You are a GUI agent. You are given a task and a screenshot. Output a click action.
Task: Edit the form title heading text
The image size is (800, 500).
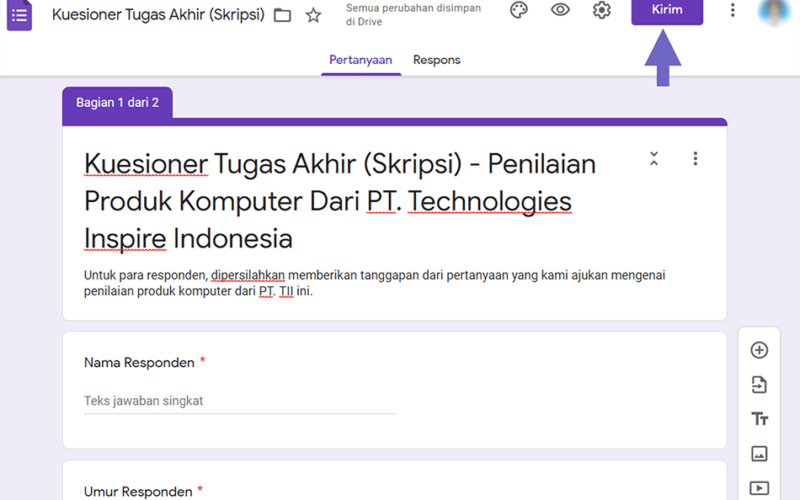(340, 201)
